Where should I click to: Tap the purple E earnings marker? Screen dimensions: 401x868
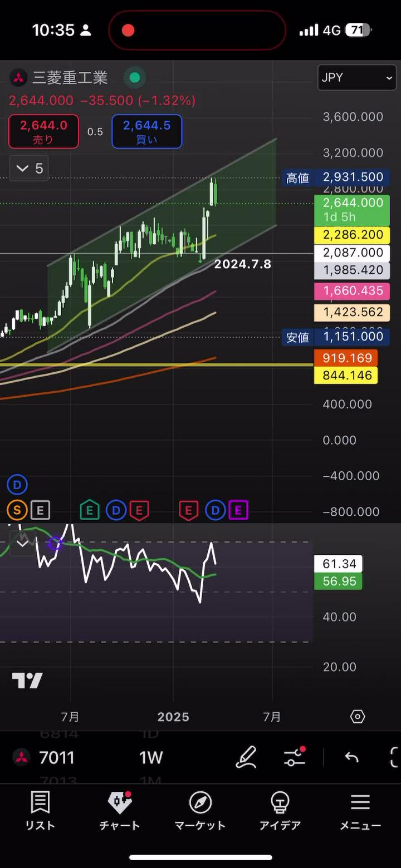pos(238,510)
